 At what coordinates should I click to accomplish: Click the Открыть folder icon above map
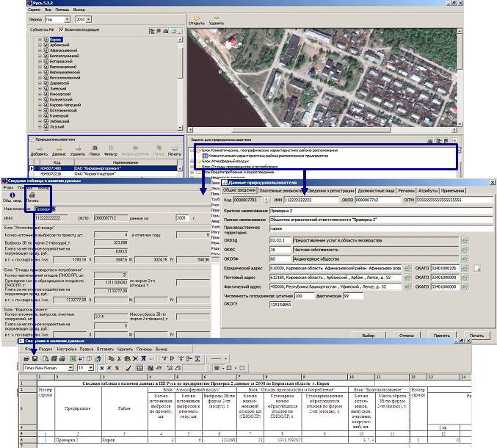(x=196, y=19)
